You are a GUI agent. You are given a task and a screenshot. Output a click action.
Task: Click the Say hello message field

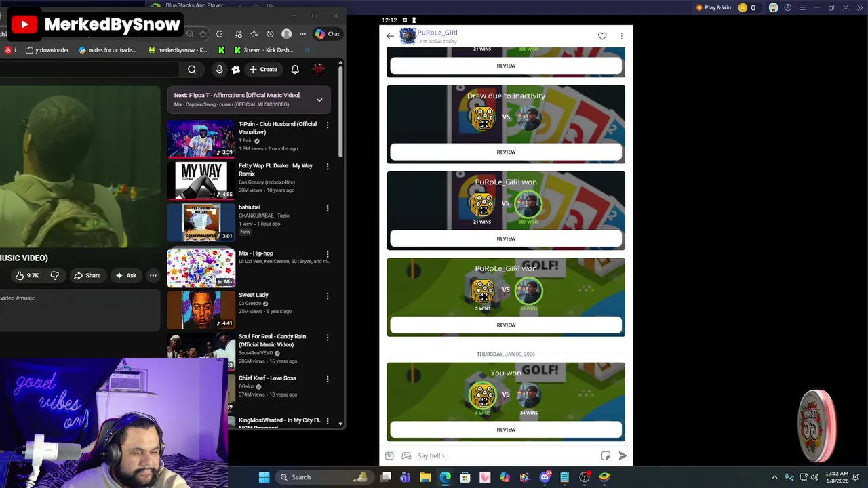(505, 455)
